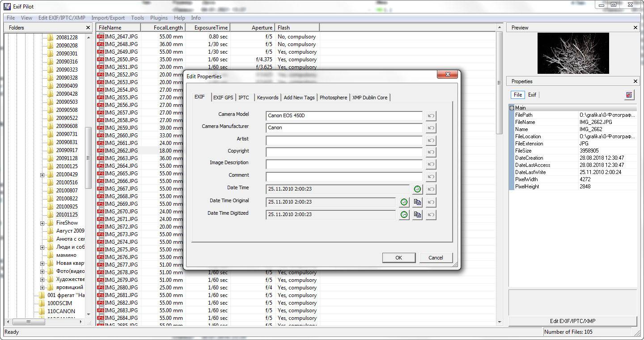644x340 pixels.
Task: Select the file IMG_2670.JPG in list
Action: tap(122, 212)
